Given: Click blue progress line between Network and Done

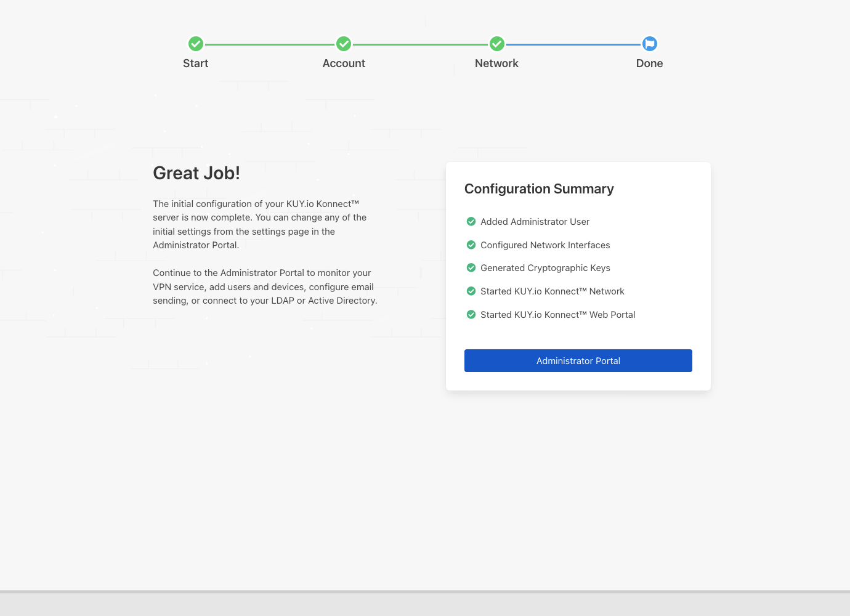Looking at the screenshot, I should click(x=573, y=44).
